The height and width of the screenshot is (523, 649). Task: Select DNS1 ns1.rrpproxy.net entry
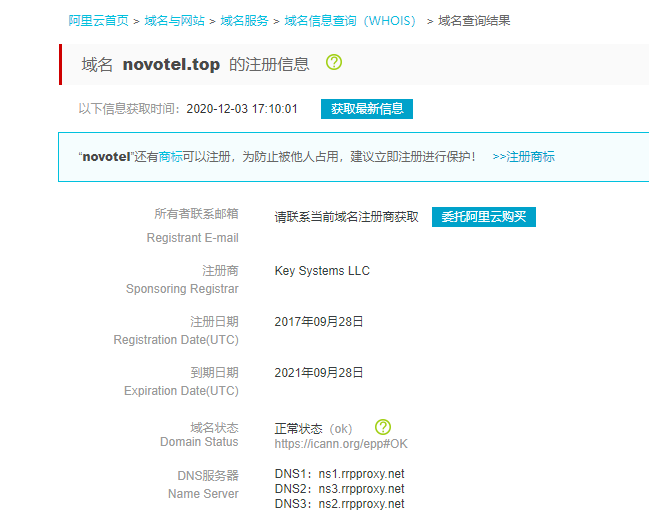pos(339,474)
